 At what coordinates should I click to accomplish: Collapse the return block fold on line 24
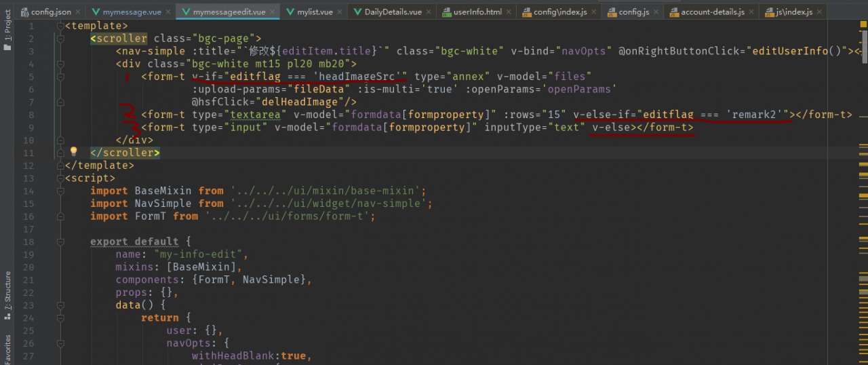click(x=62, y=318)
